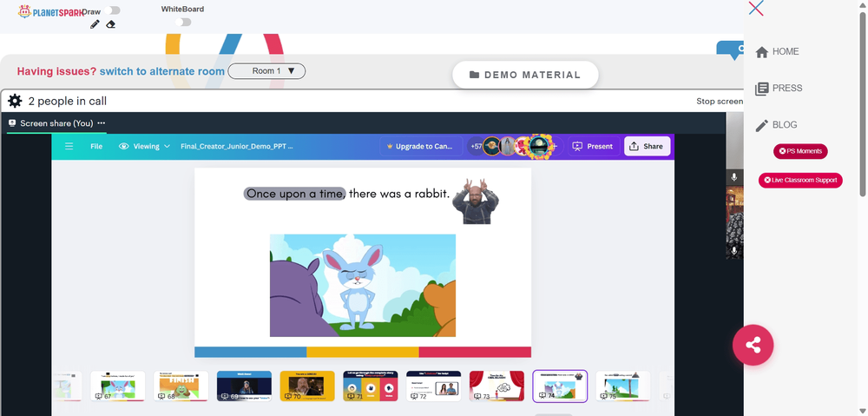Open the Viewing mode dropdown
This screenshot has width=868, height=416.
coord(144,146)
